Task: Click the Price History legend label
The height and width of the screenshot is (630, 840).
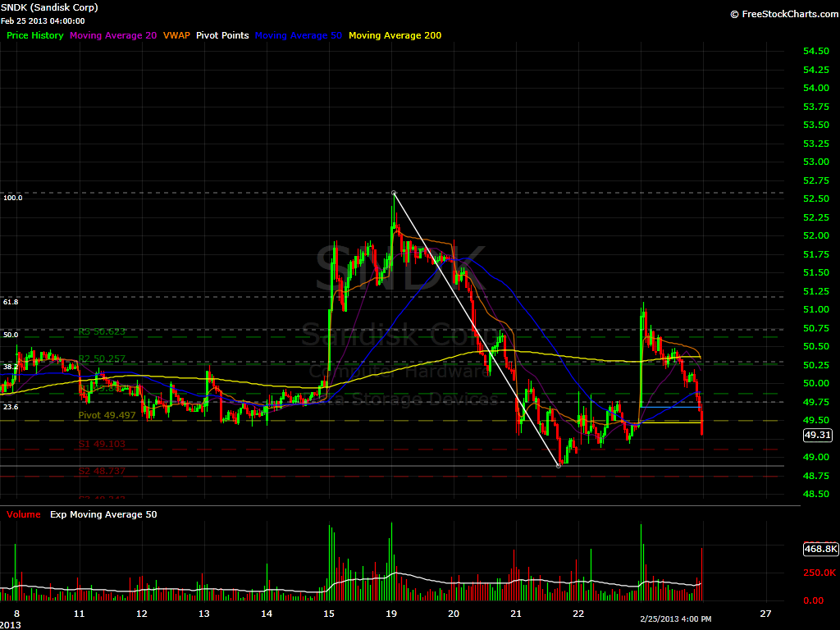Action: click(34, 35)
